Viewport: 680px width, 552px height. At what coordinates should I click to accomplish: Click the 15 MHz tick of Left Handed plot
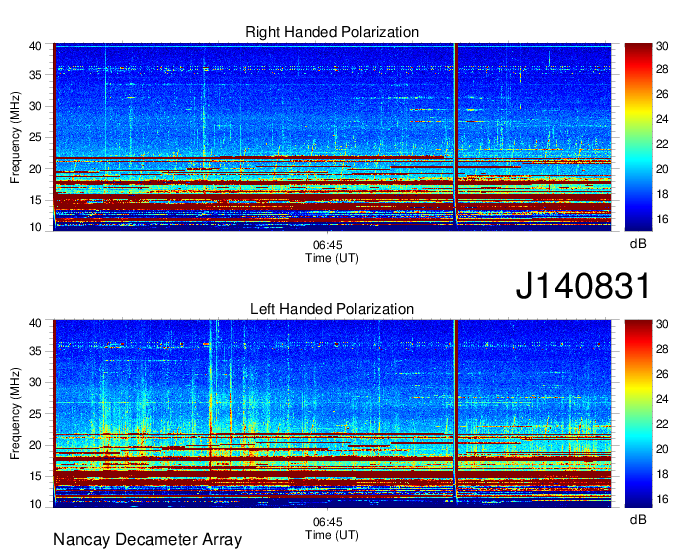pos(35,477)
